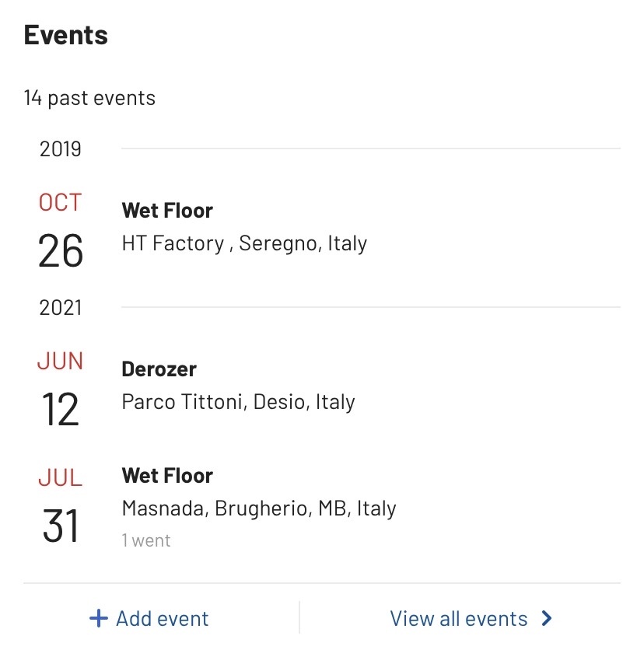Open the Wet Floor event at Masnada
Screen dimensions: 644x650
click(x=167, y=476)
